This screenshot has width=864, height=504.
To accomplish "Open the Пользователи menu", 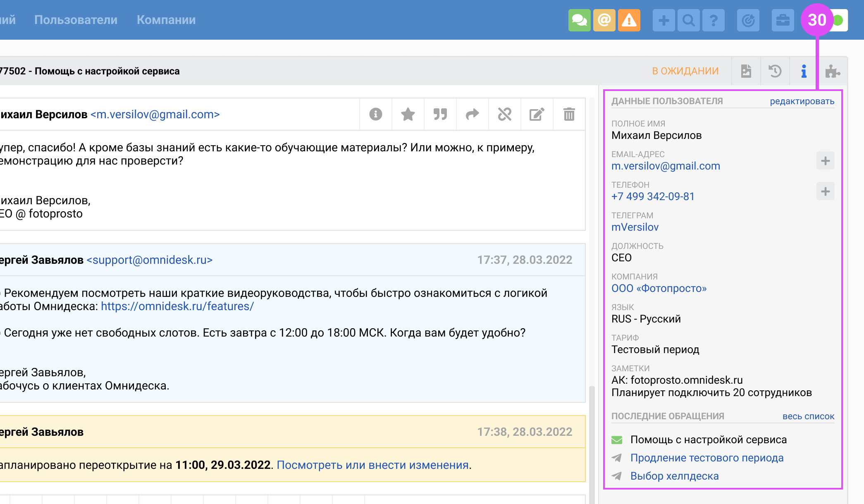I will pos(76,20).
